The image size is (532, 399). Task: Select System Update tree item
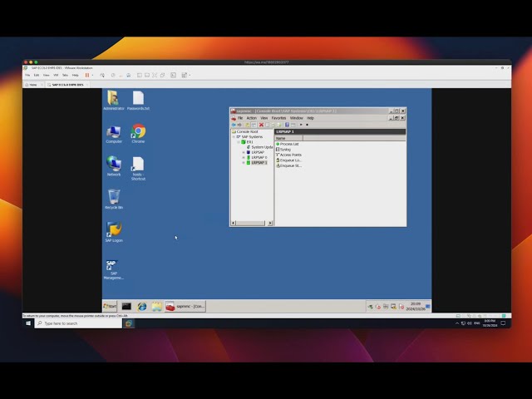(262, 147)
